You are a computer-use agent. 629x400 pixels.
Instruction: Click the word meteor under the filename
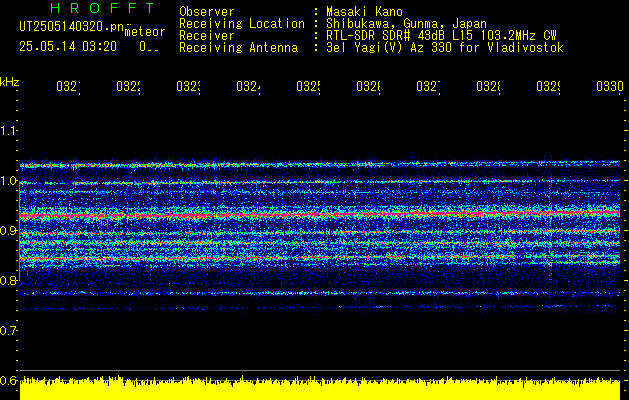click(x=145, y=32)
